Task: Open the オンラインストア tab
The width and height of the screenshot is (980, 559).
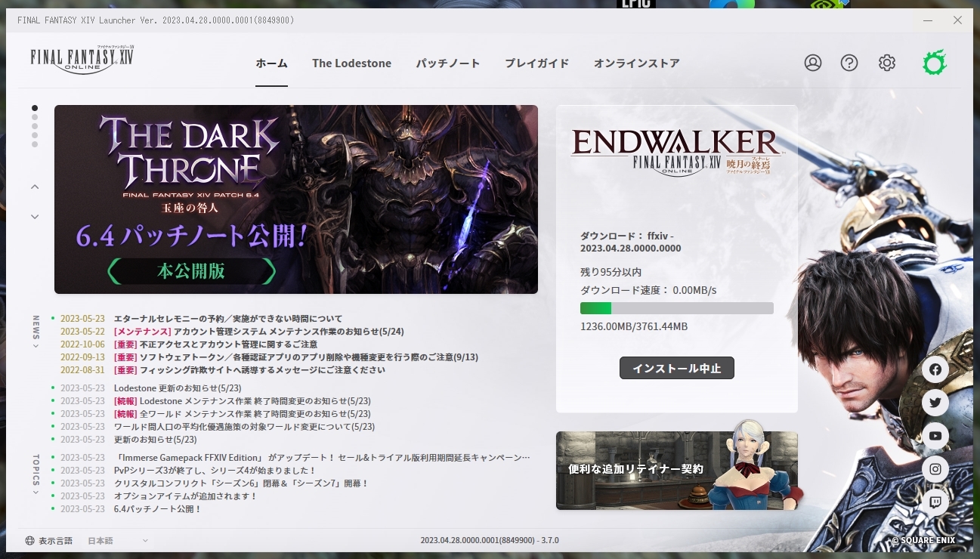Action: point(636,63)
